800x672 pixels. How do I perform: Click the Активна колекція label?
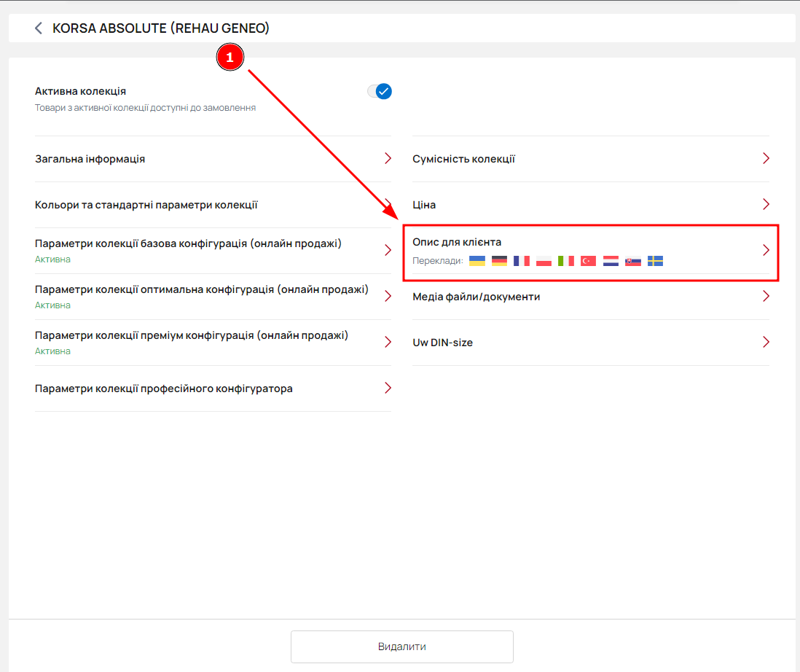click(x=81, y=91)
